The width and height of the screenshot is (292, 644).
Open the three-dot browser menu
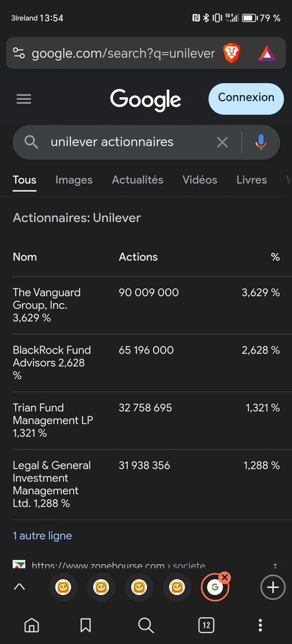pyautogui.click(x=260, y=625)
